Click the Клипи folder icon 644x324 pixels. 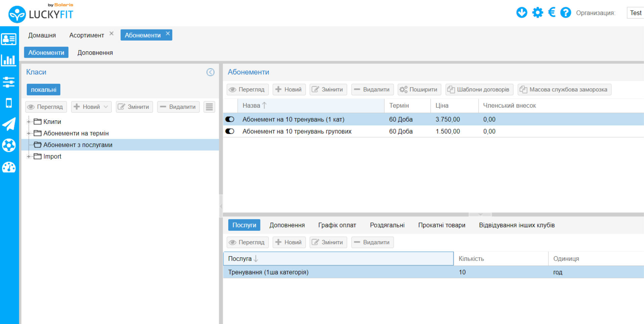38,121
